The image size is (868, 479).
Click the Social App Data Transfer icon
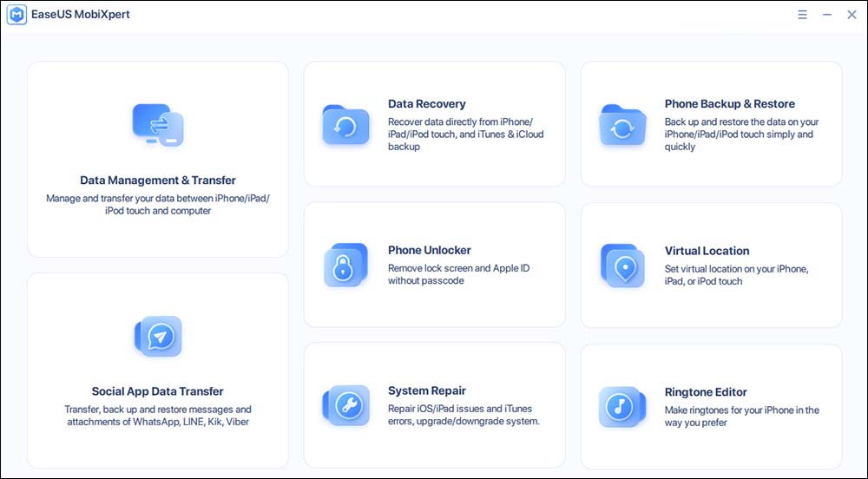[x=158, y=337]
